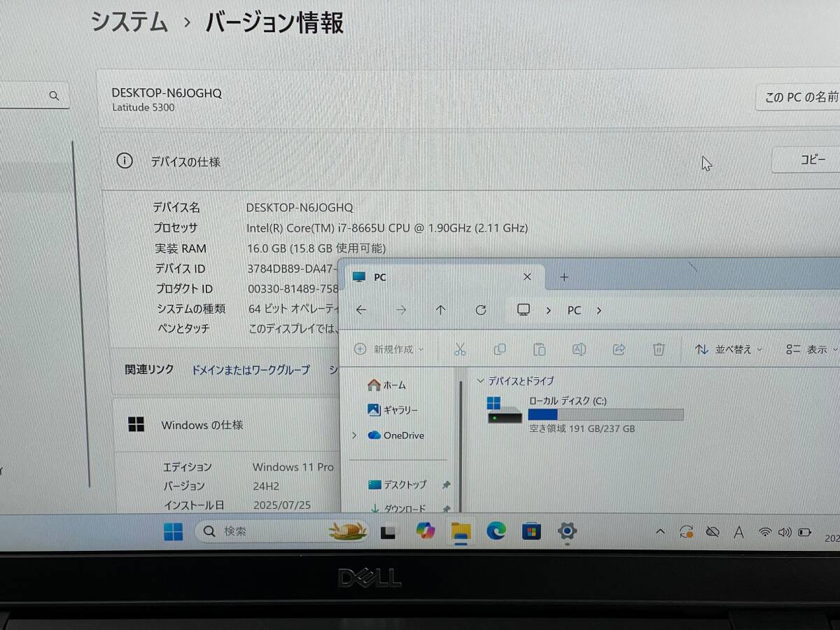Open the ギャラリー item in the sidebar
The width and height of the screenshot is (840, 630).
coord(398,410)
